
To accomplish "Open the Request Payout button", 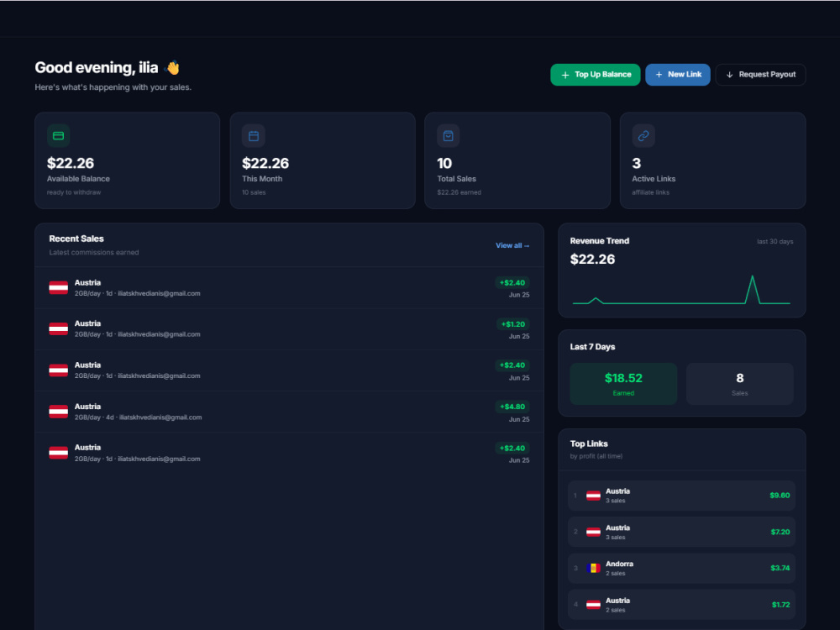I will (x=761, y=75).
